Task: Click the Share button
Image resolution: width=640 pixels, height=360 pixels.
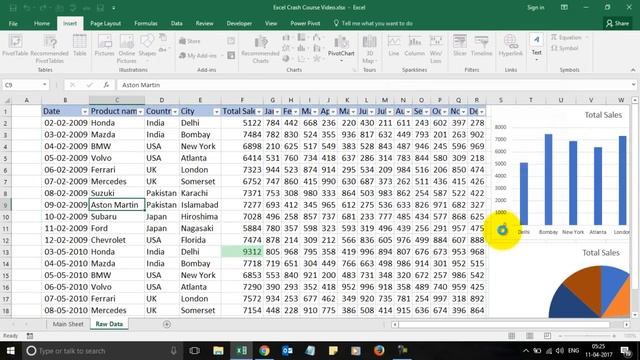Action: point(617,24)
